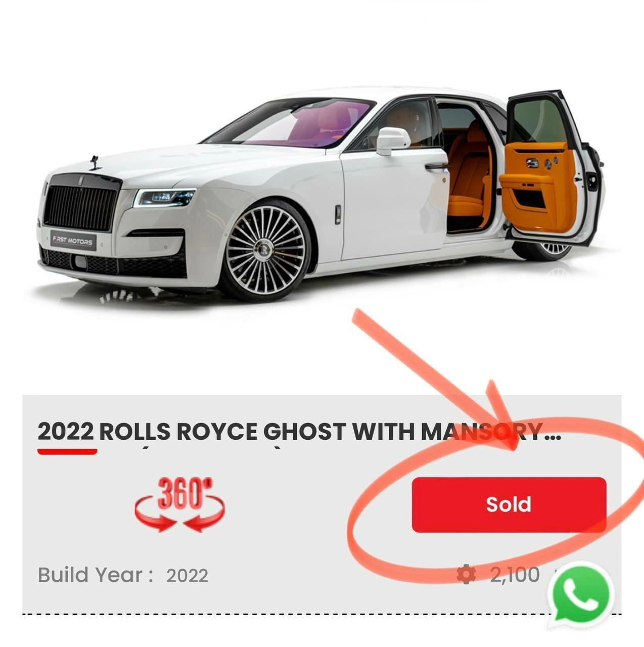Tap the green WhatsApp chat icon

(582, 594)
